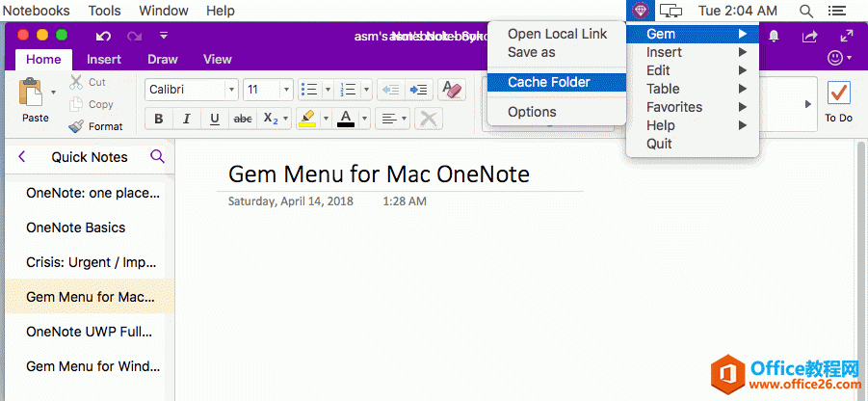Click the Redo arrow in title bar
The height and width of the screenshot is (401, 868).
134,37
